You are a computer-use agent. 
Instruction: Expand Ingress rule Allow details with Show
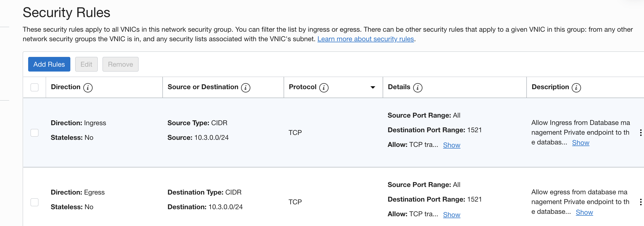pyautogui.click(x=452, y=145)
